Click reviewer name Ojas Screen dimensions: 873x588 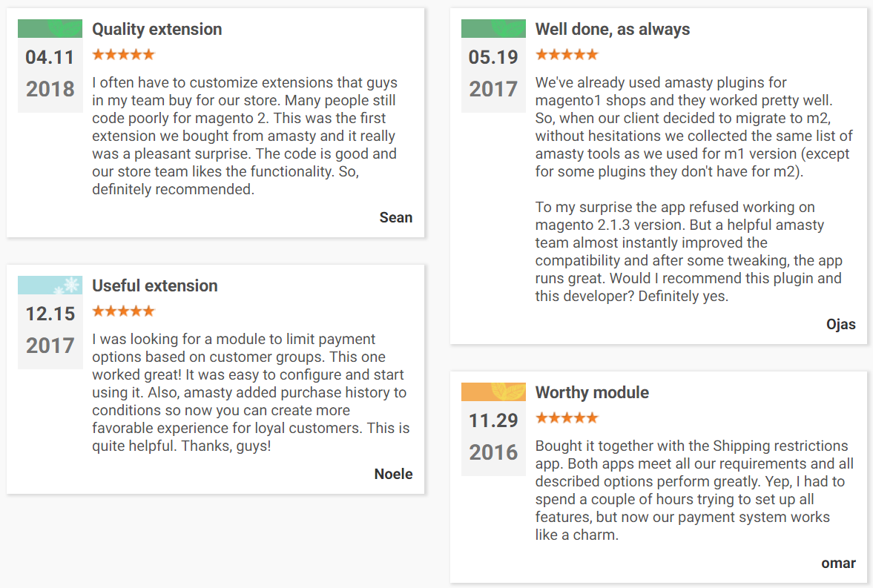[x=840, y=324]
